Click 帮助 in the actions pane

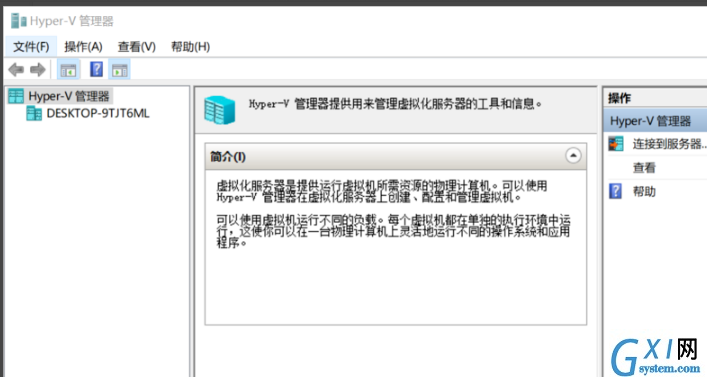tap(644, 191)
